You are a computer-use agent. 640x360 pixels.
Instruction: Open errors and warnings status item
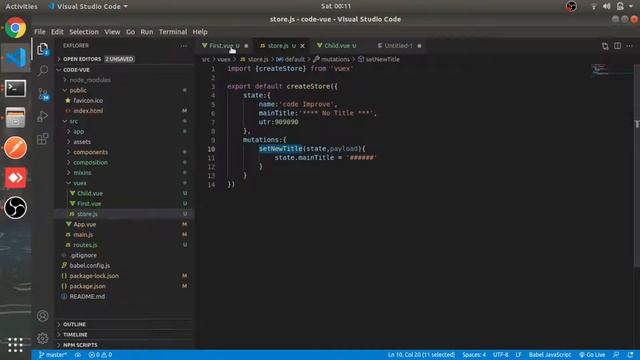tap(100, 355)
